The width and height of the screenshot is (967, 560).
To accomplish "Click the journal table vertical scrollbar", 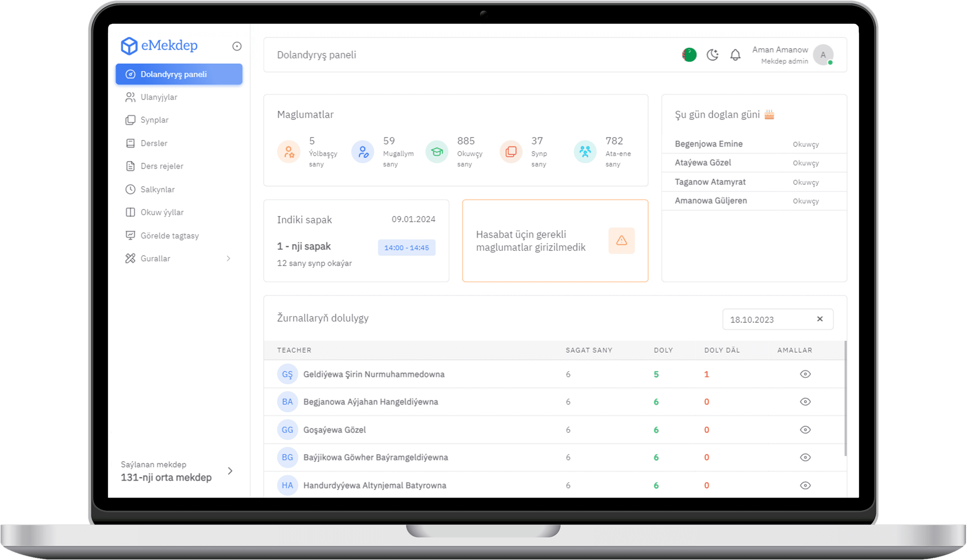I will coord(845,398).
